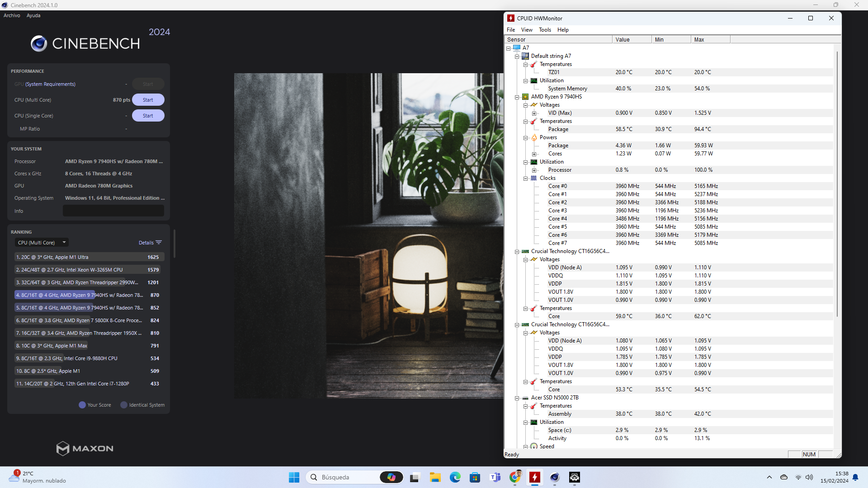The width and height of the screenshot is (868, 488).
Task: Open Archivo menu in Cinebench
Action: (x=12, y=15)
